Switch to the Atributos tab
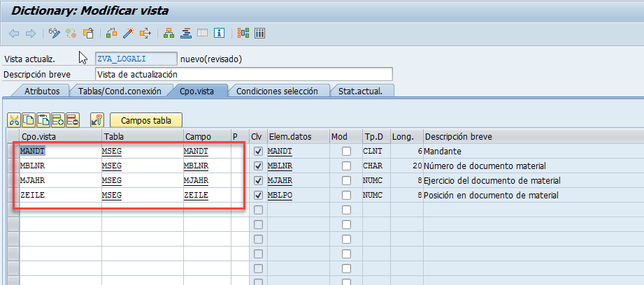This screenshot has width=644, height=285. pyautogui.click(x=42, y=91)
